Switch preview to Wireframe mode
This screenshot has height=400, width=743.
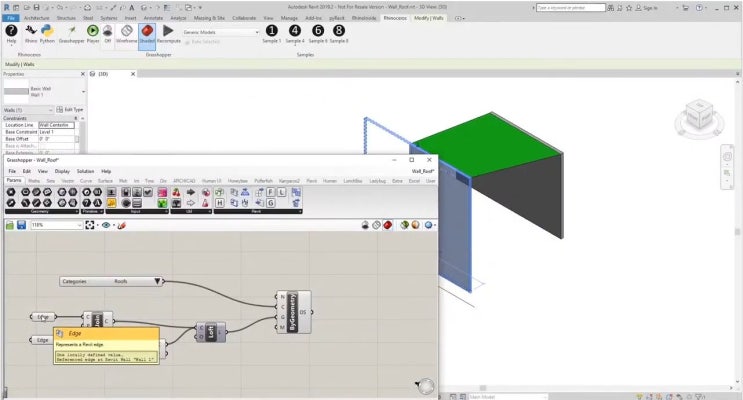(127, 34)
